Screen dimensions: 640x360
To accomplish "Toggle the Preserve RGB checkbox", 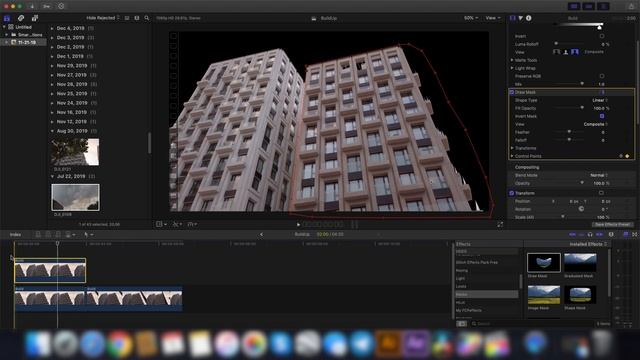I will (x=602, y=76).
